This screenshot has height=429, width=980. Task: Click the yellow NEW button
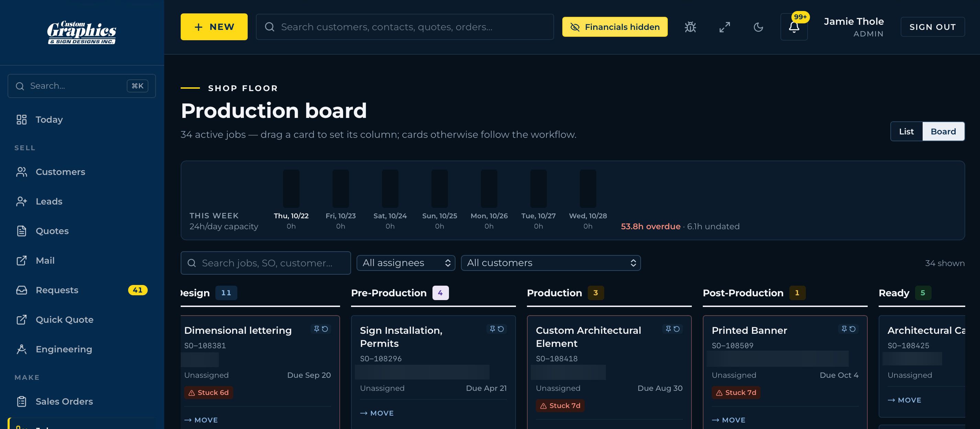pos(214,27)
